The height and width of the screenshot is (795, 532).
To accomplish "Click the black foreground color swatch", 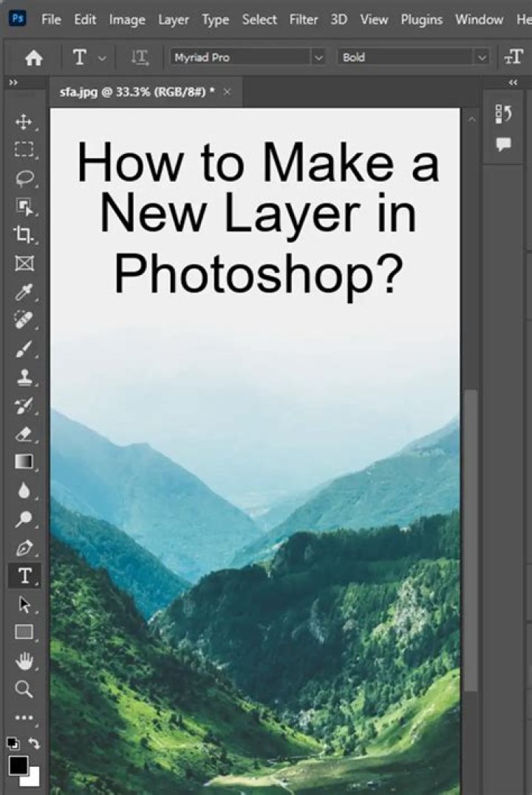I will (18, 765).
